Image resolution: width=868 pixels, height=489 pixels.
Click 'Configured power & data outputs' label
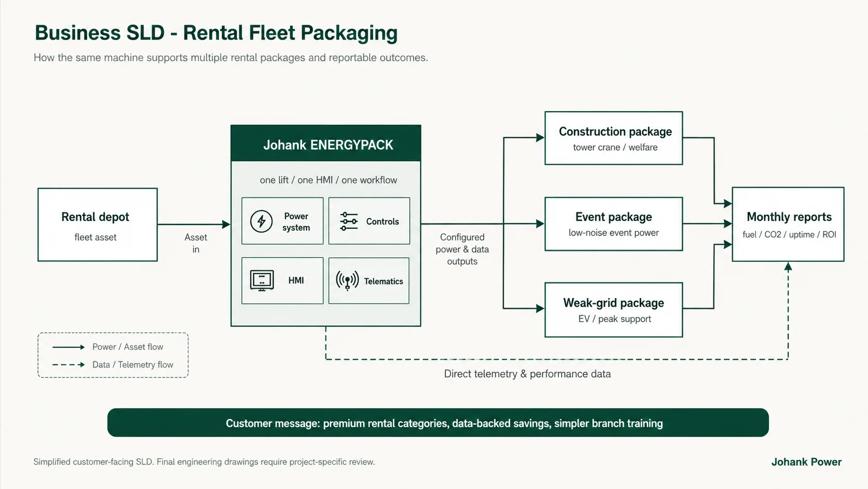point(462,249)
